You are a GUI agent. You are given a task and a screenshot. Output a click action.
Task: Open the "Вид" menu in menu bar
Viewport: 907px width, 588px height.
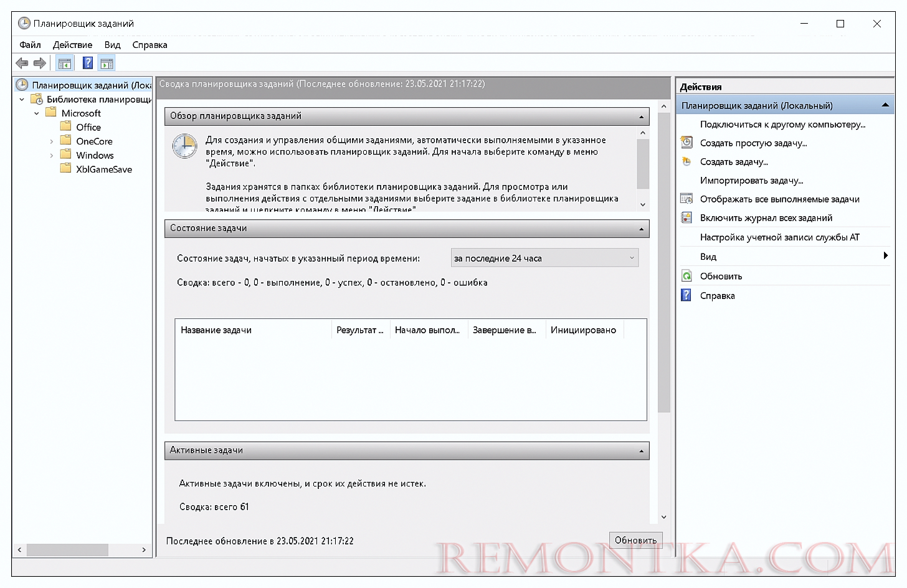point(112,45)
